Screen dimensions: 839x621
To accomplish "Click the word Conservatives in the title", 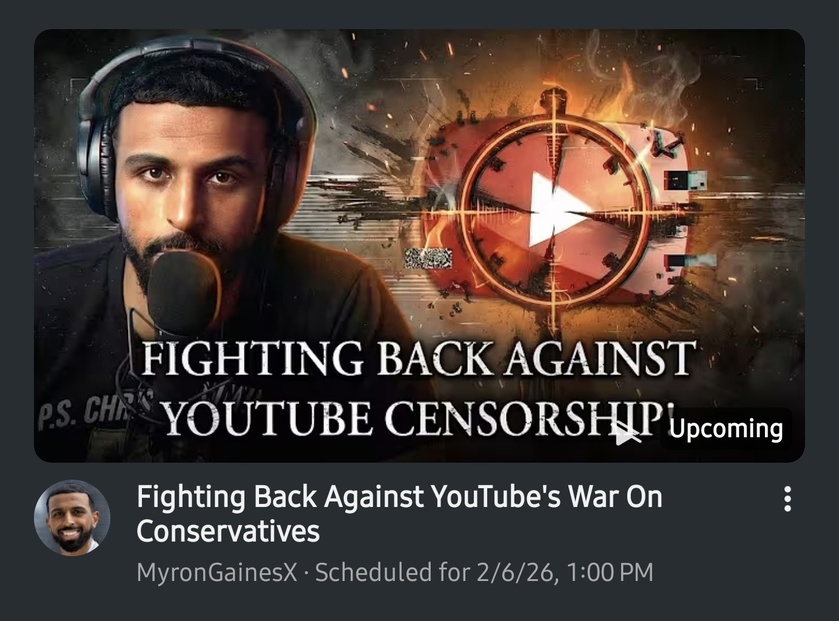I will click(228, 531).
